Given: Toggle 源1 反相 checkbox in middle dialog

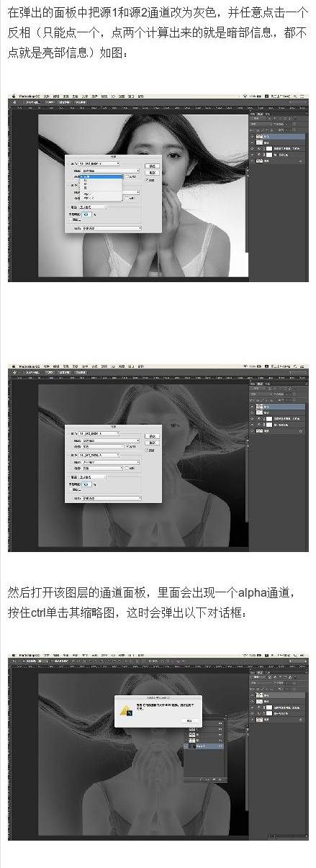Looking at the screenshot, I should [127, 446].
